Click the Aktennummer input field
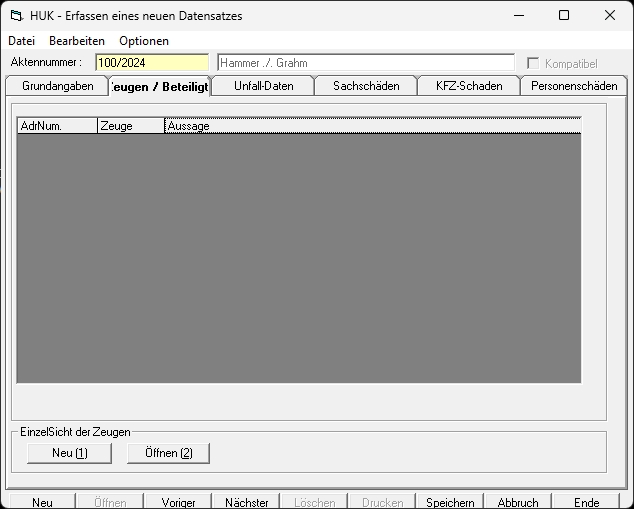 (x=152, y=63)
